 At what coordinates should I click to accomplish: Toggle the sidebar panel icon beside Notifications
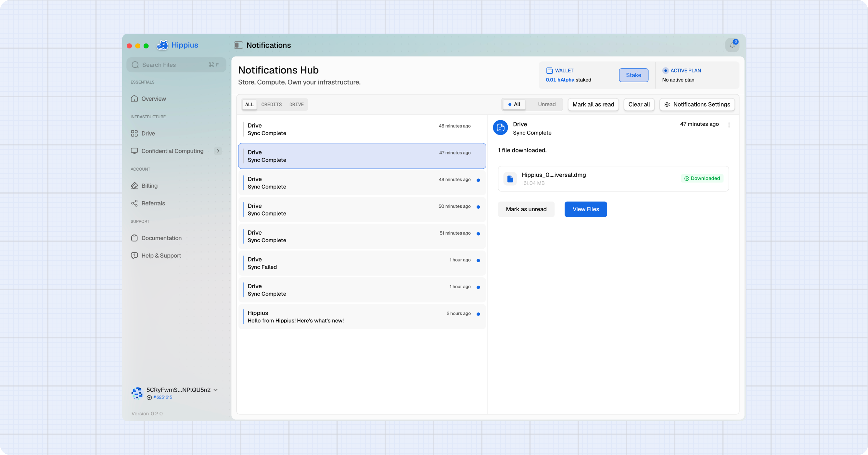click(x=238, y=45)
